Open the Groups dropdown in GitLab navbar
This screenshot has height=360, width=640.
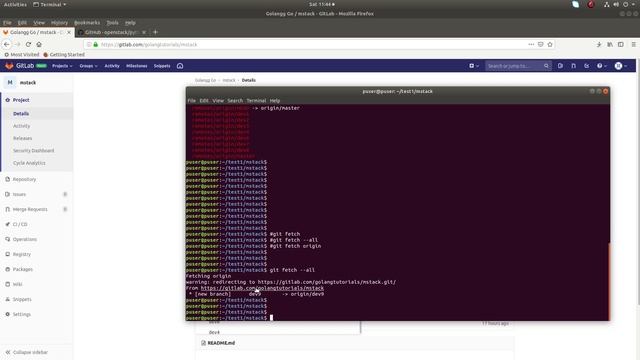tap(88, 66)
